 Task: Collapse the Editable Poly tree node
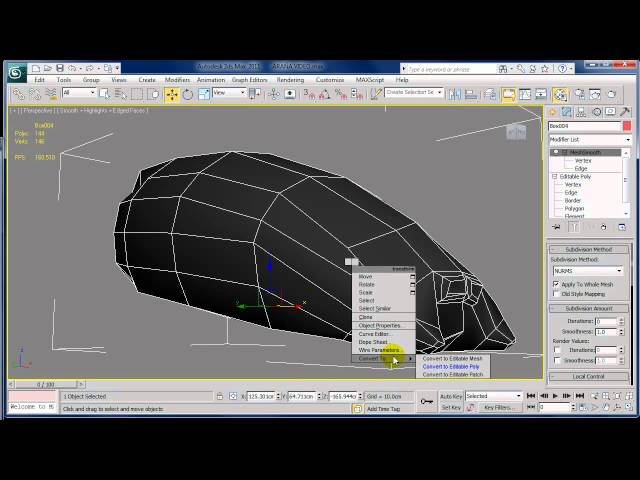click(x=555, y=176)
